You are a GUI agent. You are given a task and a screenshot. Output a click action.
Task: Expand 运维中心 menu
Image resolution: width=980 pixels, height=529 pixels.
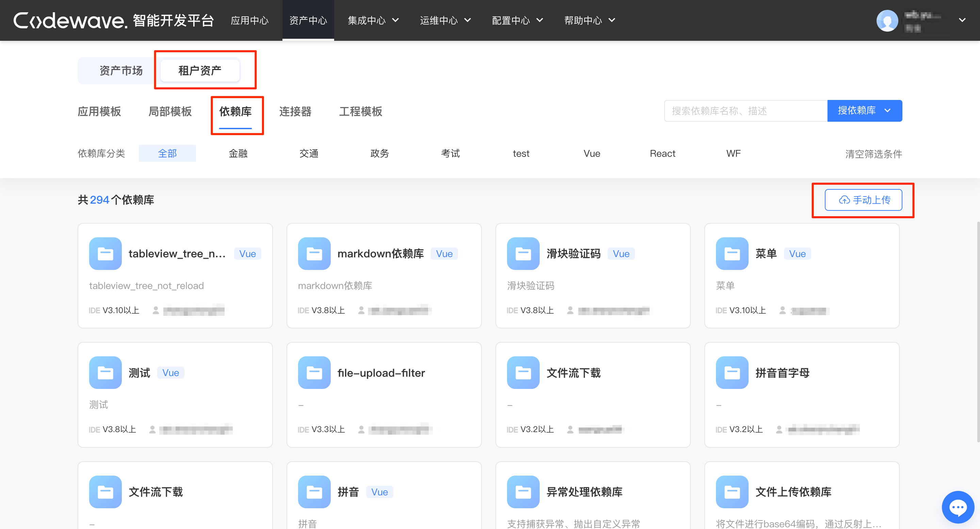445,20
